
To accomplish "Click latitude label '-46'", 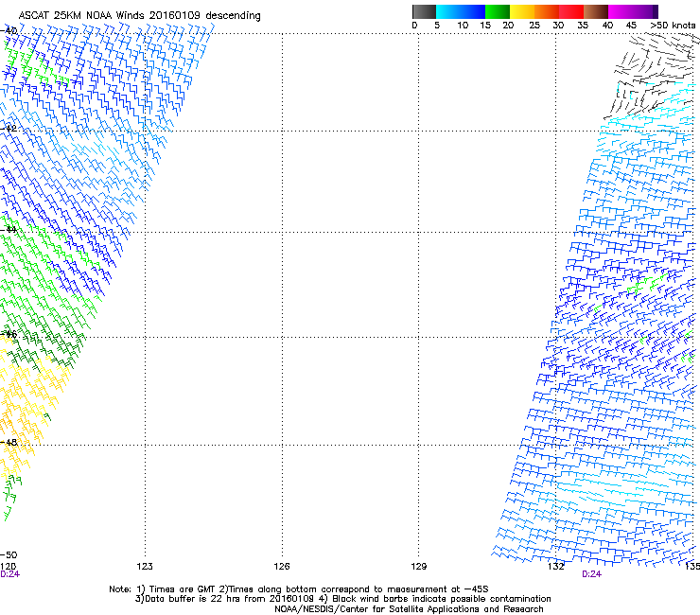I will point(9,334).
